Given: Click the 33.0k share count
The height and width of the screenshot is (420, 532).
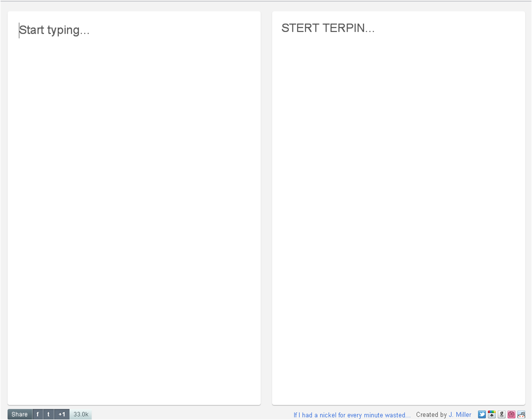Looking at the screenshot, I should coord(81,414).
